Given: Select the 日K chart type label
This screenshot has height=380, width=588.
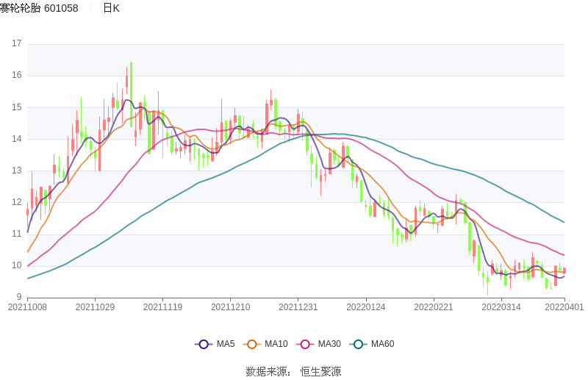Looking at the screenshot, I should pyautogui.click(x=111, y=8).
